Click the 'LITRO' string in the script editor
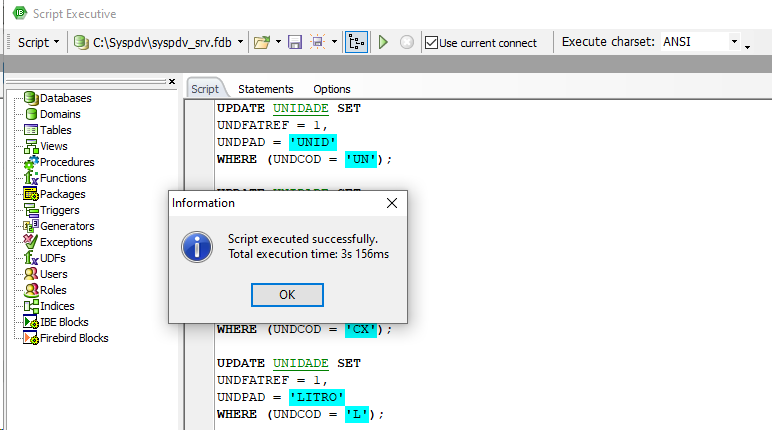The image size is (772, 430). point(316,397)
